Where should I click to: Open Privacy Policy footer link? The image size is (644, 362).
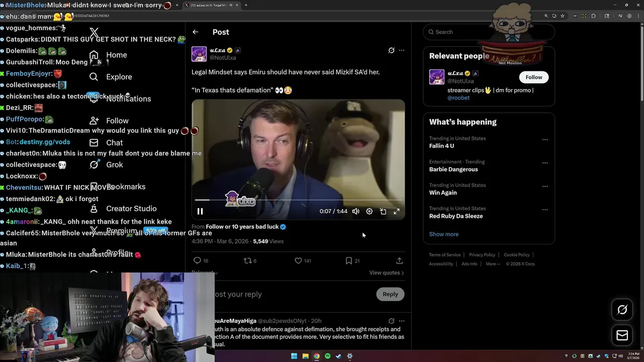click(482, 255)
